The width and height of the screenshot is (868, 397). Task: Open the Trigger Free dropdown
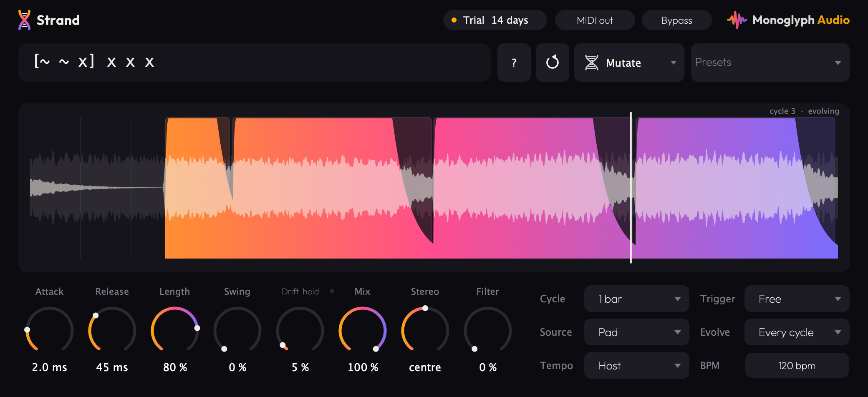pyautogui.click(x=797, y=299)
